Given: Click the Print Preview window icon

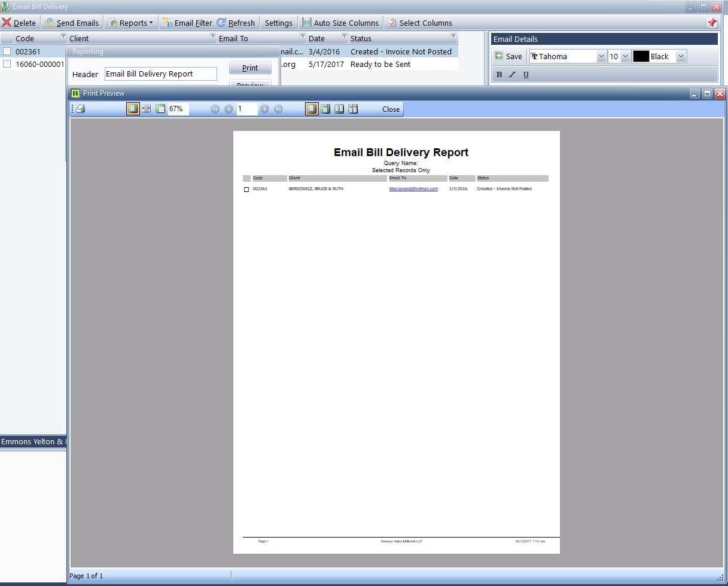Looking at the screenshot, I should click(75, 93).
